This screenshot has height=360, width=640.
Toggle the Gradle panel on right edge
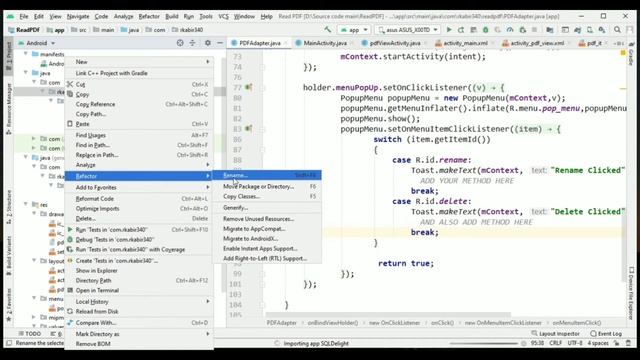click(x=631, y=54)
